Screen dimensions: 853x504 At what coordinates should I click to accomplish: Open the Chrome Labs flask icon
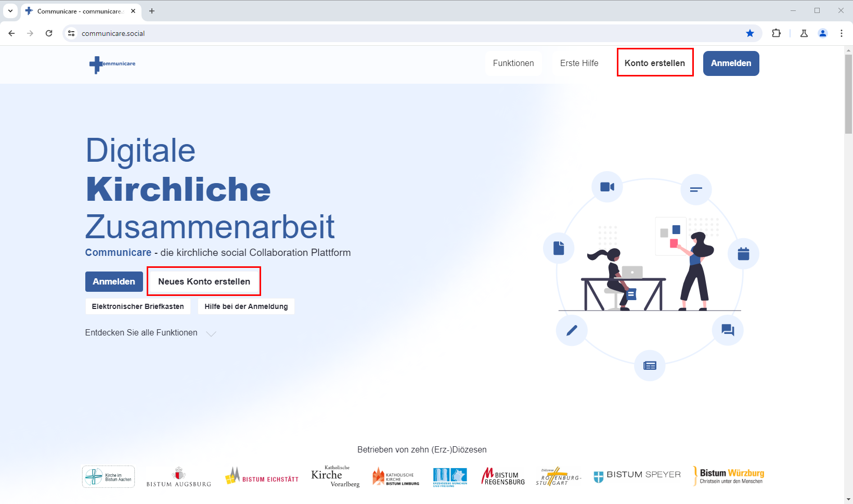(804, 33)
